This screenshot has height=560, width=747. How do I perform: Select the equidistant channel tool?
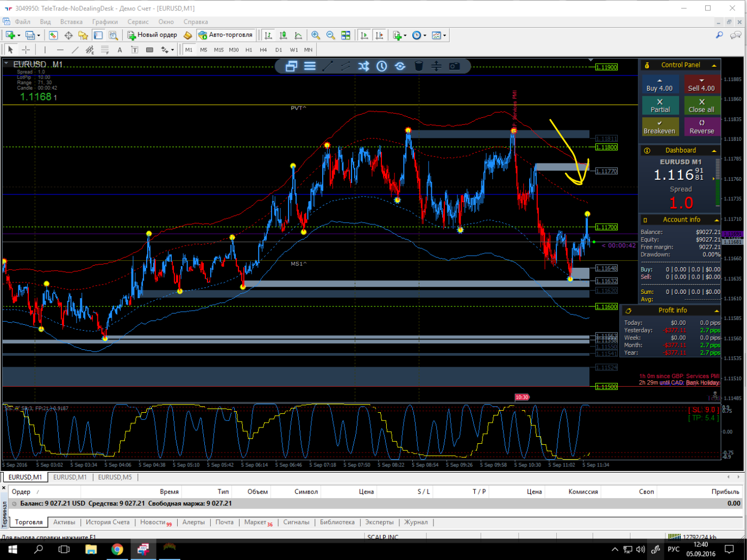pyautogui.click(x=90, y=50)
